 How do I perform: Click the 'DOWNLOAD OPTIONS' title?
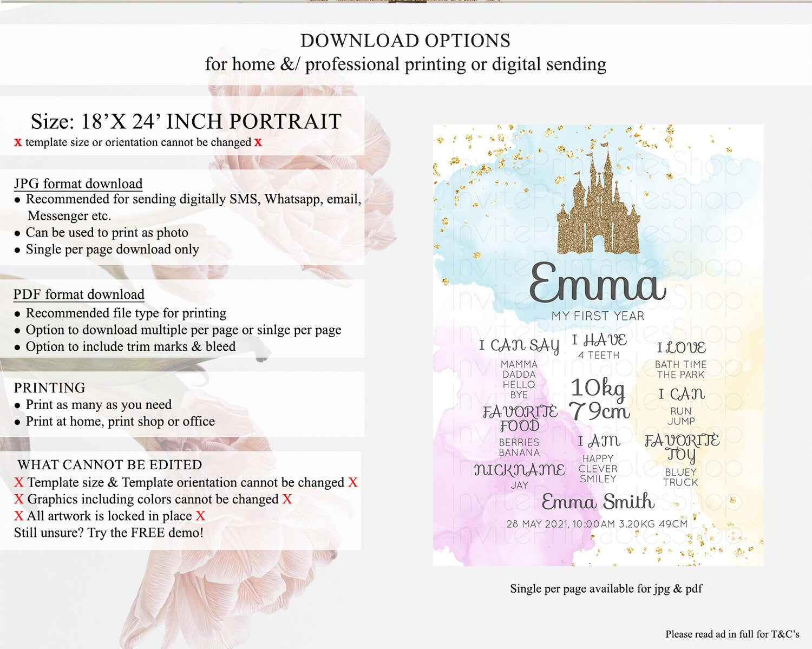tap(405, 41)
